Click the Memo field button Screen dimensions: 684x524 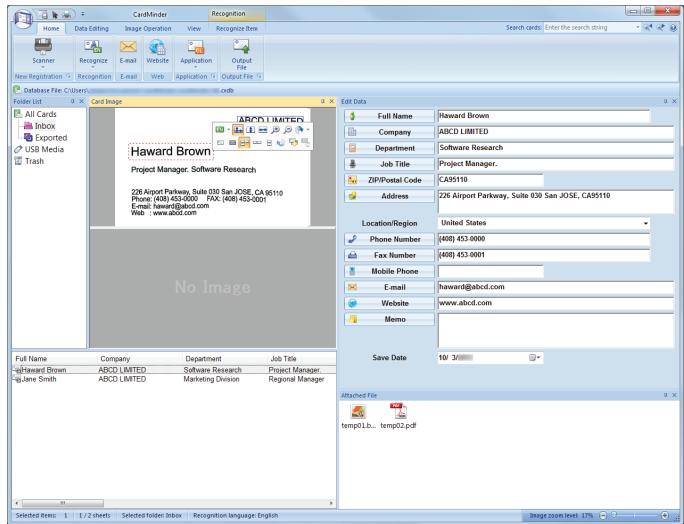(389, 319)
